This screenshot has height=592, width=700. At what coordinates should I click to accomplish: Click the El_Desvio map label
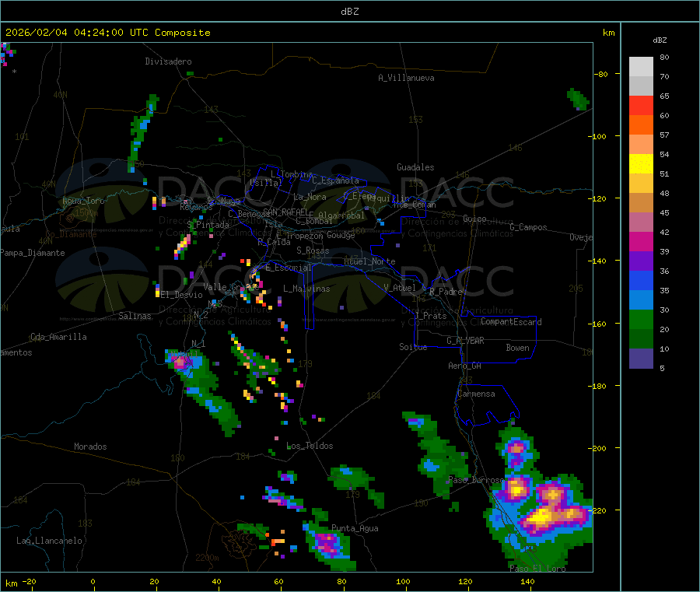click(182, 295)
